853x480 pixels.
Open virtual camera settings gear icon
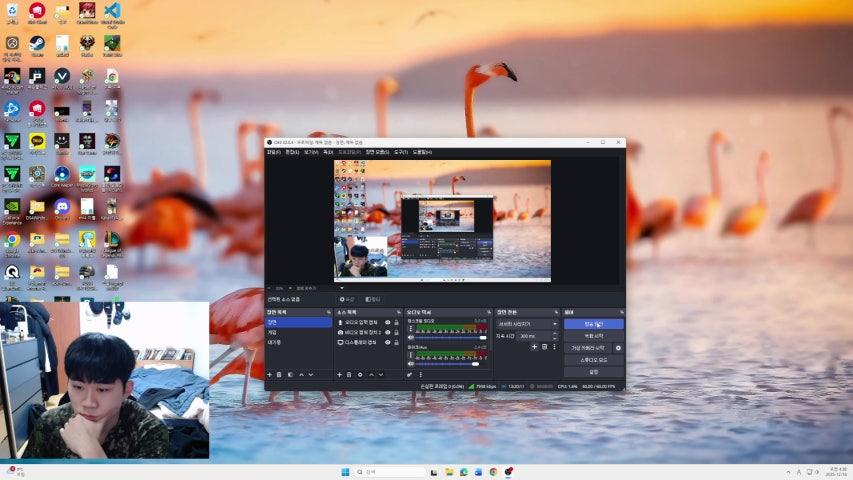point(618,348)
